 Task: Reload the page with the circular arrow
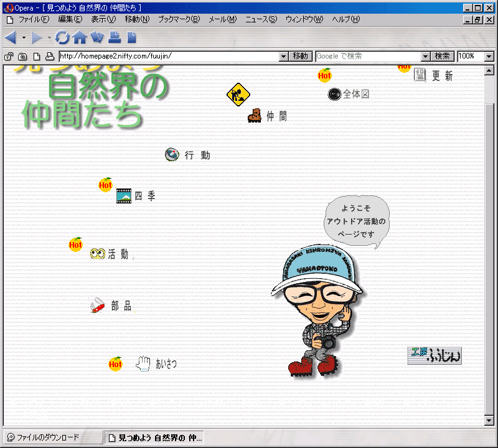click(x=62, y=37)
